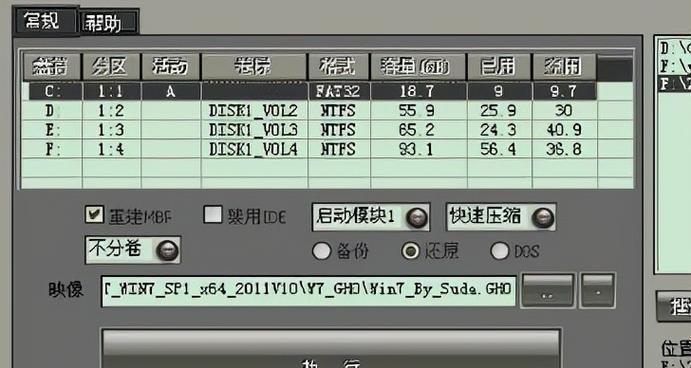Select the 还原 radio button
This screenshot has height=368, width=691.
click(411, 251)
